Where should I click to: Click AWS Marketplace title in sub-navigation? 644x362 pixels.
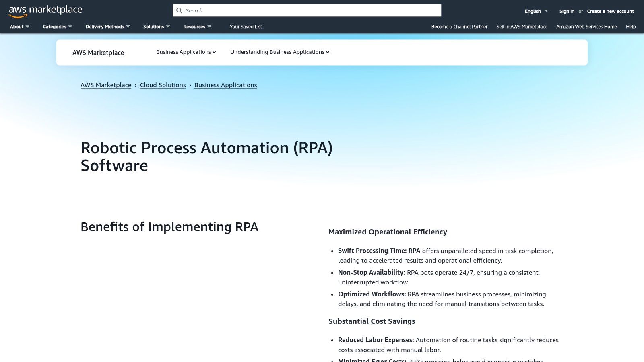click(98, 53)
